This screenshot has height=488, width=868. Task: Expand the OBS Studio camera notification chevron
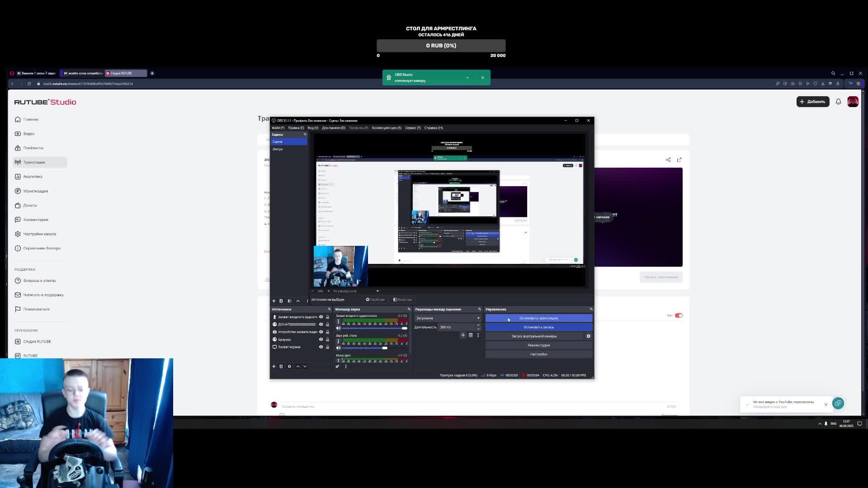[x=467, y=78]
